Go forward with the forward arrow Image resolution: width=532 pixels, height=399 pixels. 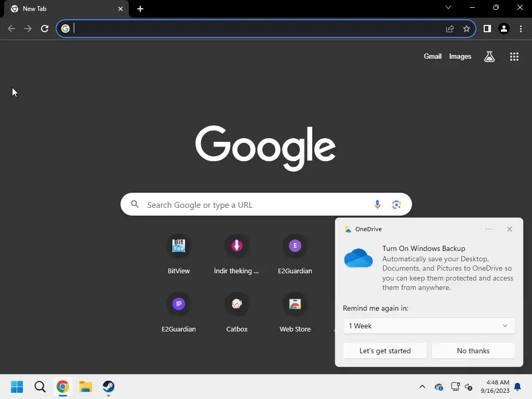[28, 29]
